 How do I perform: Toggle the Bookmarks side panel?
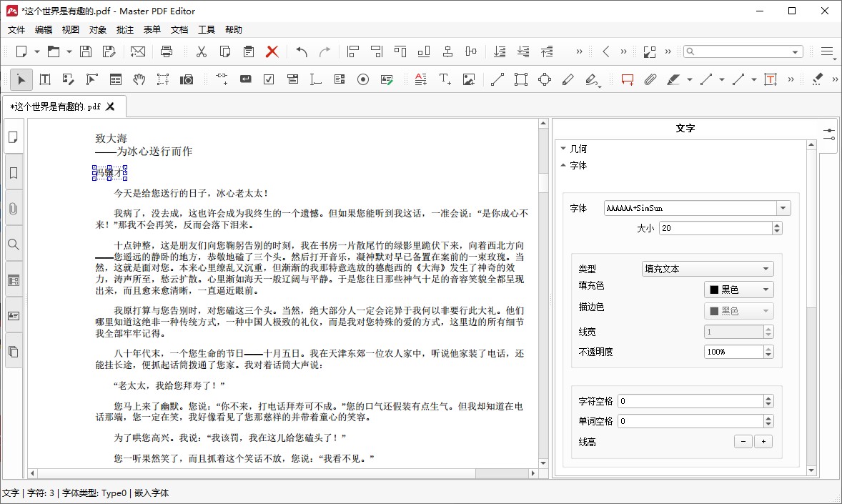(x=13, y=173)
